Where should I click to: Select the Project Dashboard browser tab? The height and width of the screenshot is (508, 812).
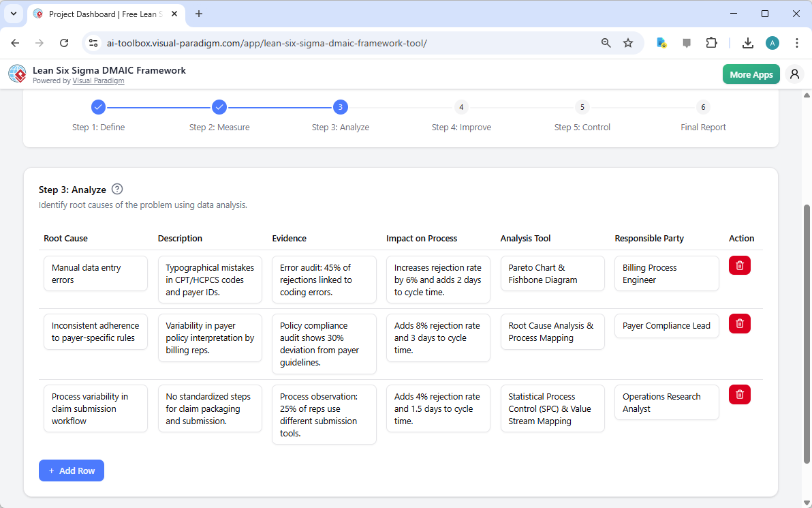99,14
